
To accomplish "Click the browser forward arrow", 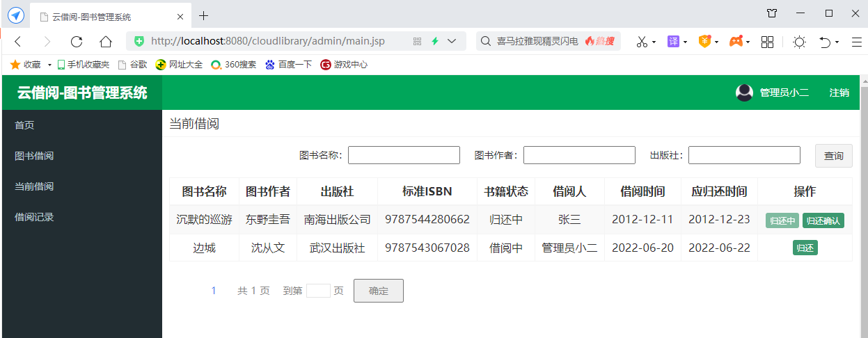I will [x=47, y=42].
